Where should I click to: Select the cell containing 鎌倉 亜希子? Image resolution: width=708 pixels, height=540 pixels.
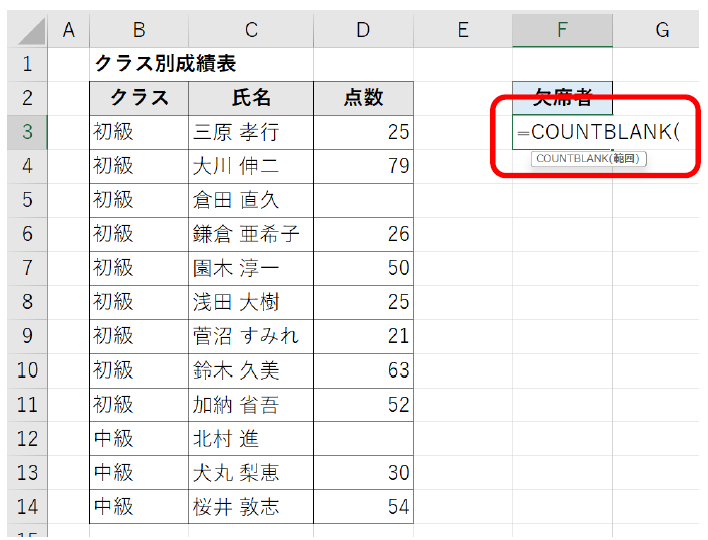[250, 234]
